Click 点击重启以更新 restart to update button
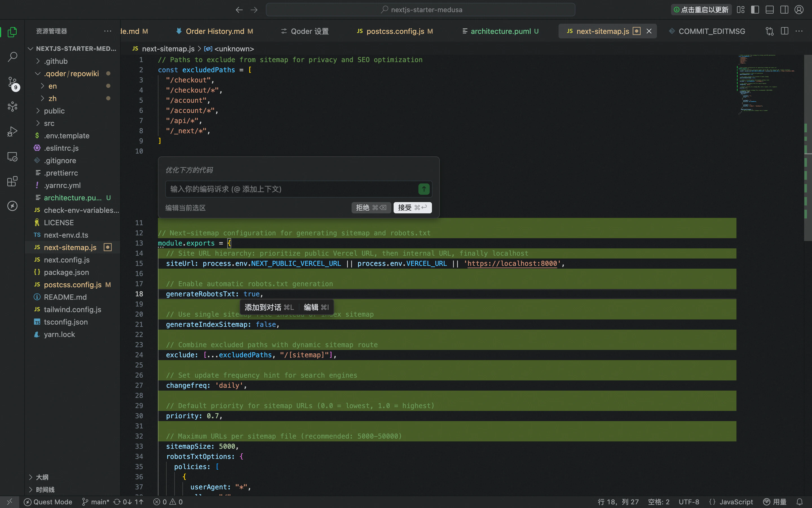The height and width of the screenshot is (508, 812). tap(701, 10)
